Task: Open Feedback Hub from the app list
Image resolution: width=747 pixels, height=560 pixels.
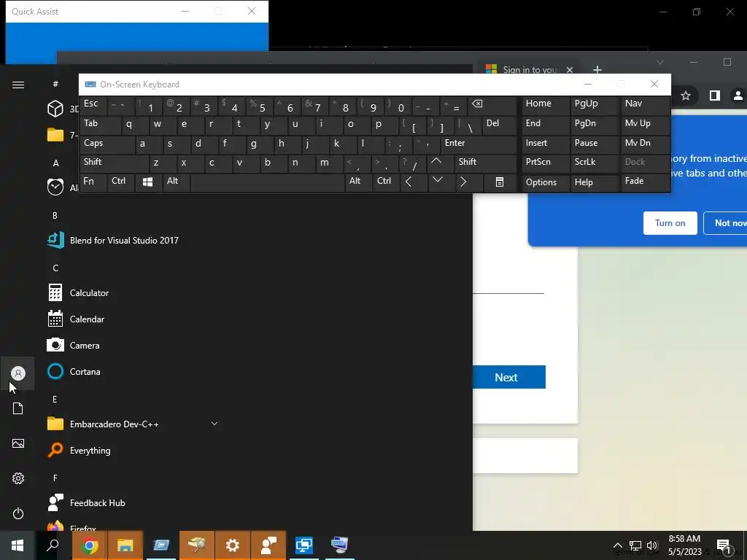Action: pyautogui.click(x=87, y=503)
